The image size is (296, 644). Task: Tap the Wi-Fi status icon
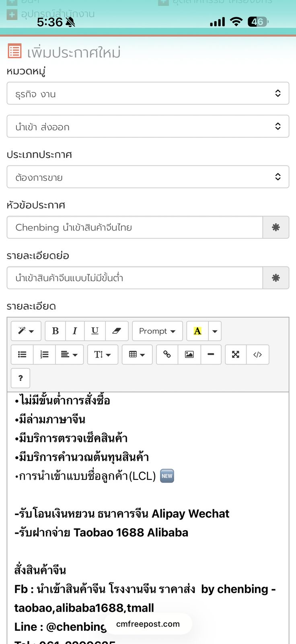tap(236, 22)
